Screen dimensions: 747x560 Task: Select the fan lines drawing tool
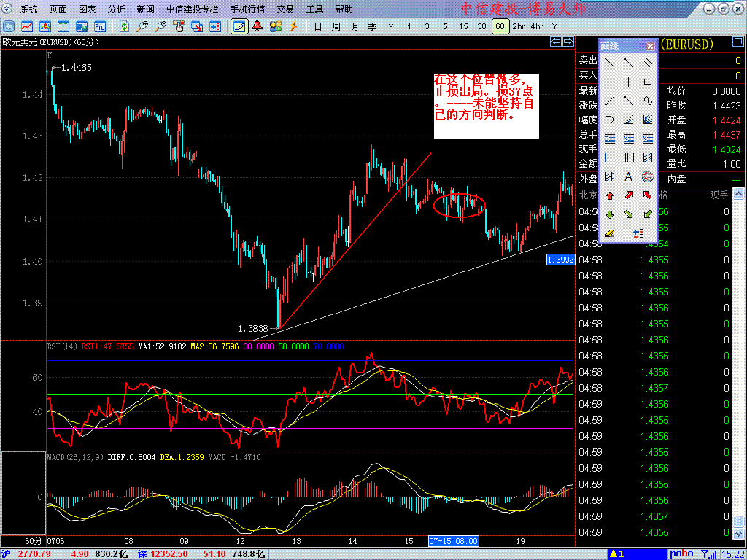pyautogui.click(x=647, y=120)
